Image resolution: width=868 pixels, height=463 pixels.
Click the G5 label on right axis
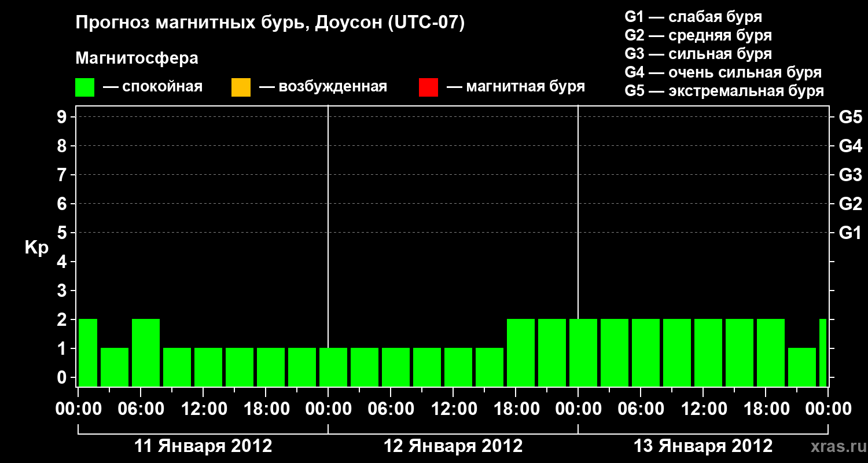(x=851, y=117)
